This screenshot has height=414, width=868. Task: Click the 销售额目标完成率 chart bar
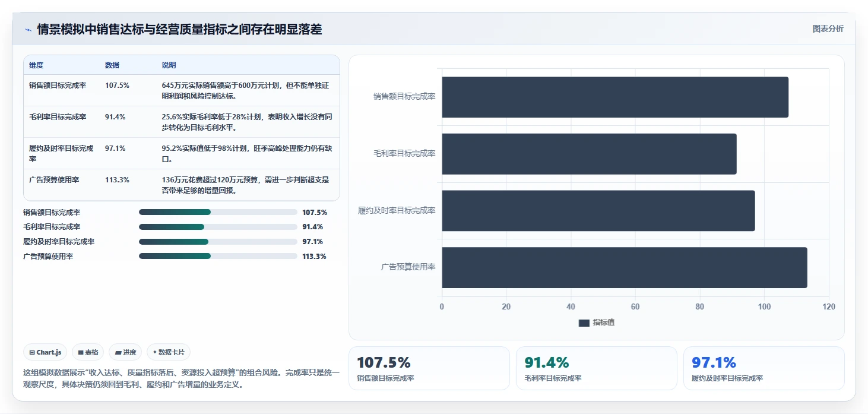coord(615,97)
